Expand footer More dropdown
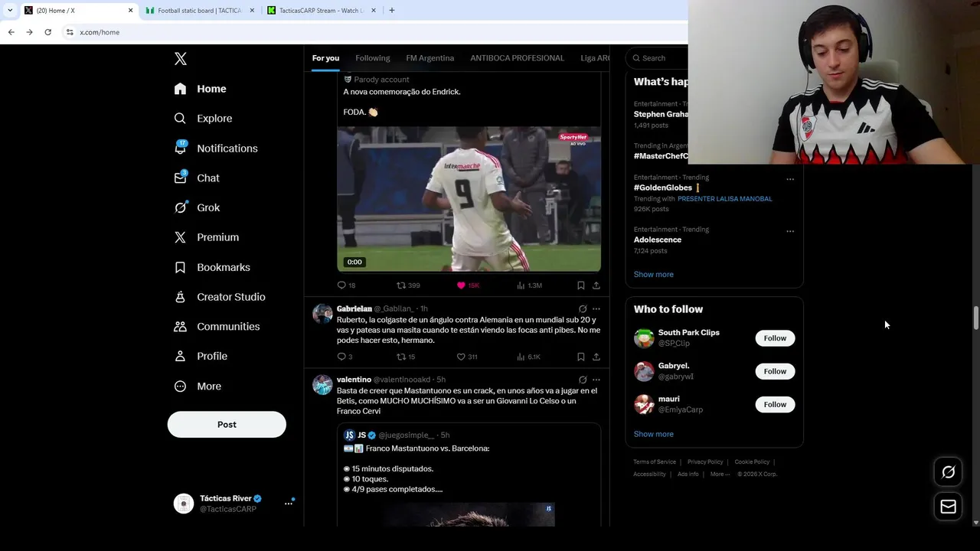980x551 pixels. coord(720,474)
